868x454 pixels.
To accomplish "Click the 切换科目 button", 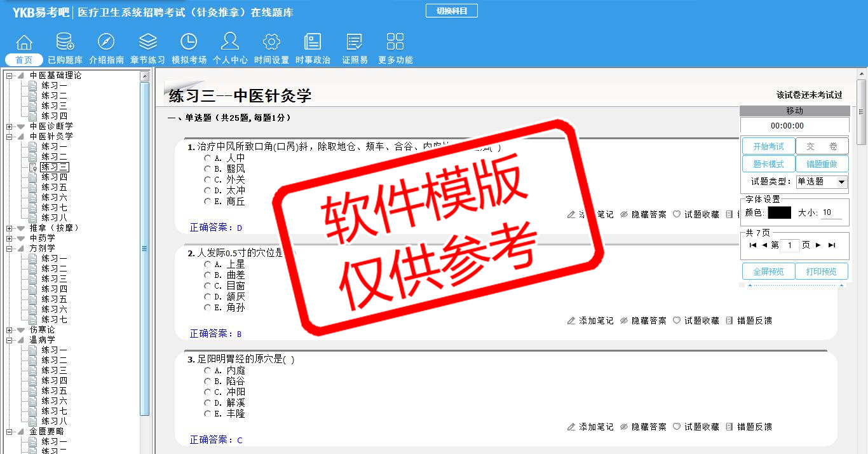I will [x=451, y=11].
